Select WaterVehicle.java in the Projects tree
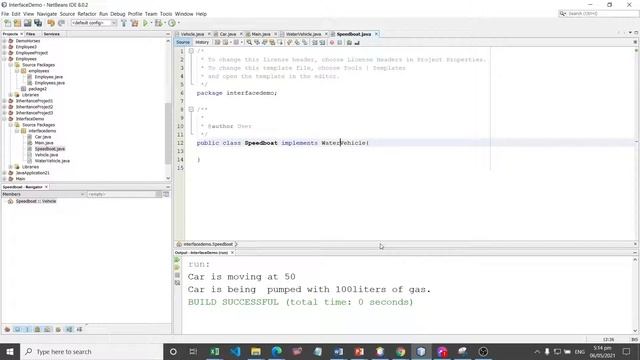 click(52, 161)
